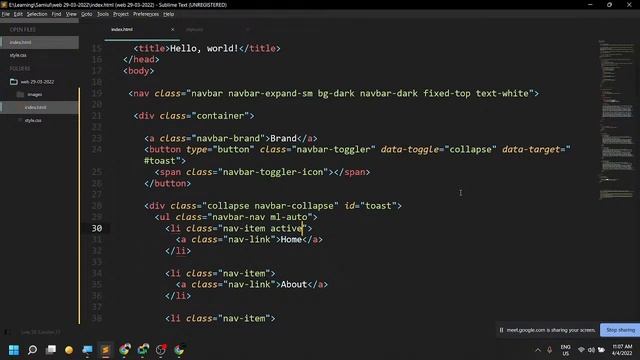This screenshot has width=640, height=360.
Task: Click the id="toast" attribute in code
Action: point(370,206)
